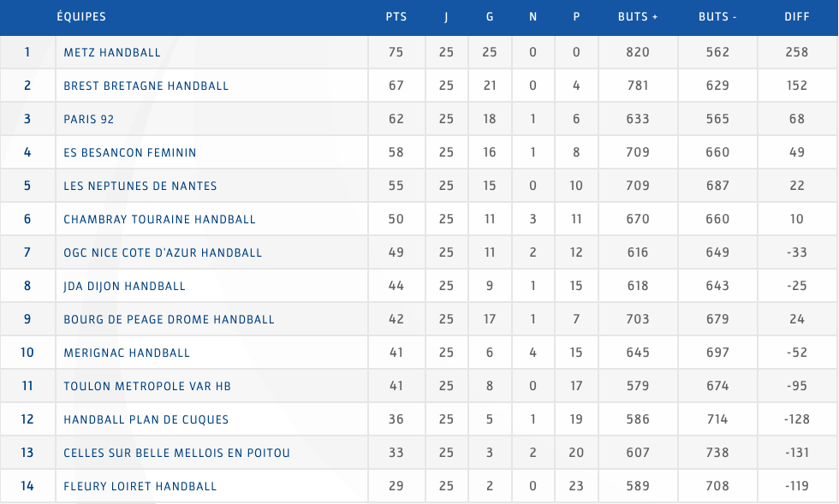
Task: Open the Merignac Handball team
Action: tap(127, 353)
